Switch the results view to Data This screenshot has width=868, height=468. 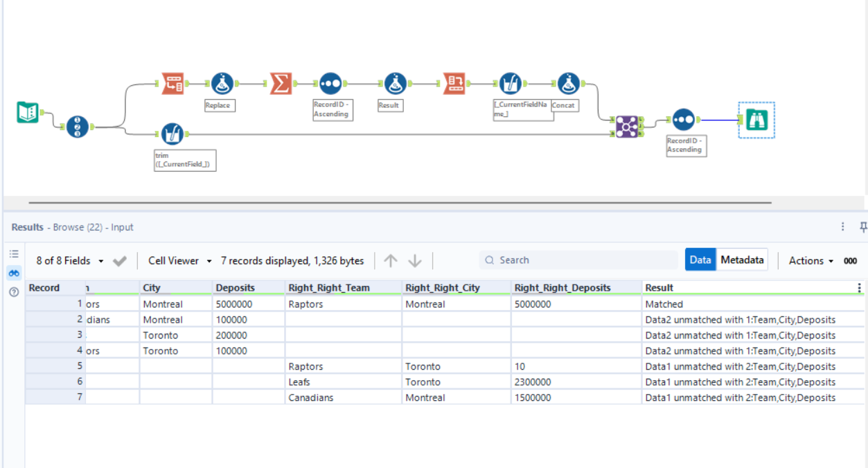click(x=700, y=260)
